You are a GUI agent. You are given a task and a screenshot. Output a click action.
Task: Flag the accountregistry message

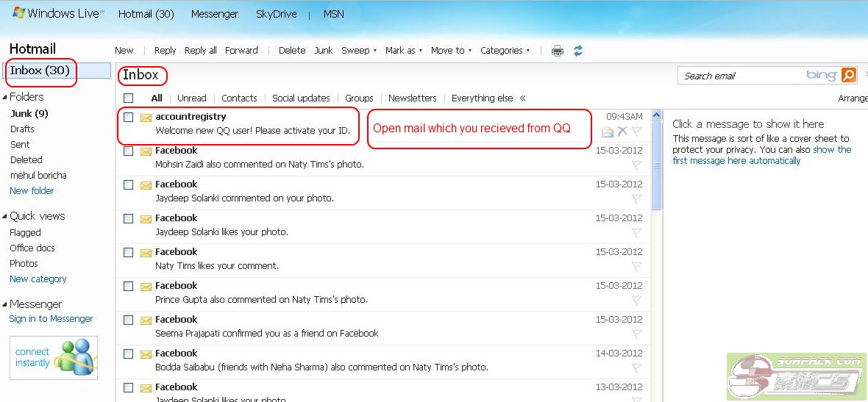[x=637, y=132]
